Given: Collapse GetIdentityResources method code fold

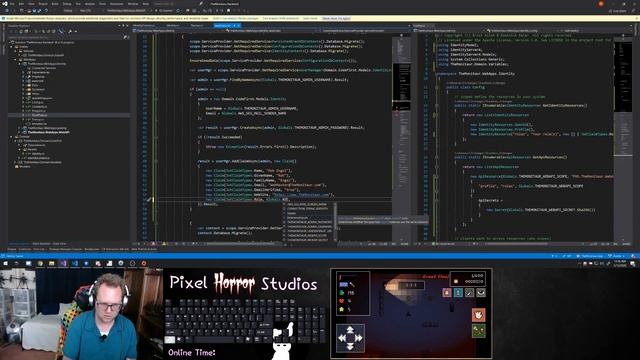Looking at the screenshot, I should (x=436, y=105).
